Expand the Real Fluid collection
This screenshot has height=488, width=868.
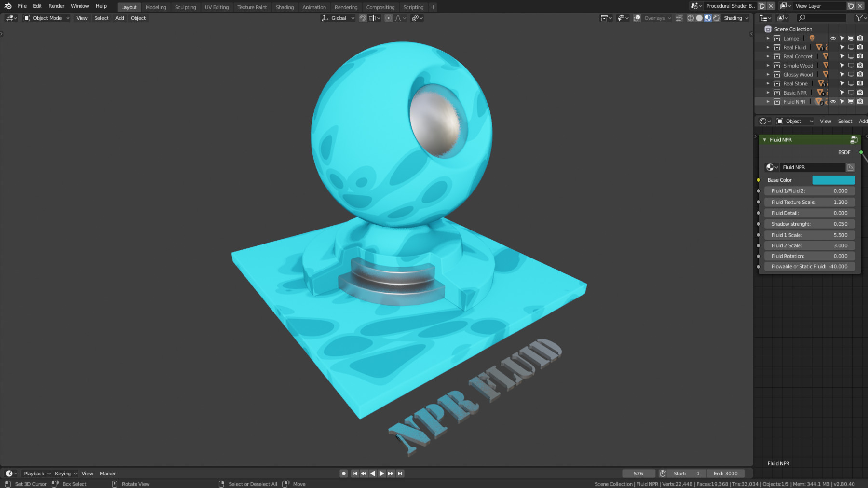coord(768,47)
